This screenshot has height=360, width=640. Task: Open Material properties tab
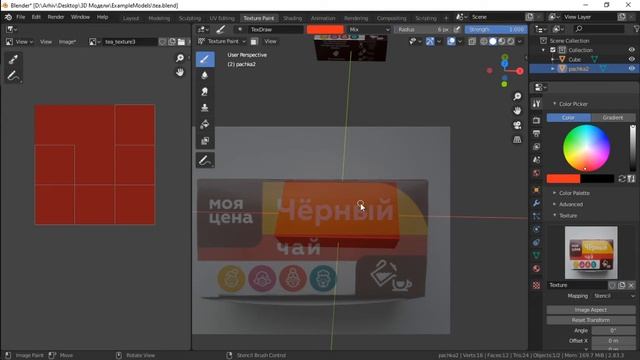point(536,269)
